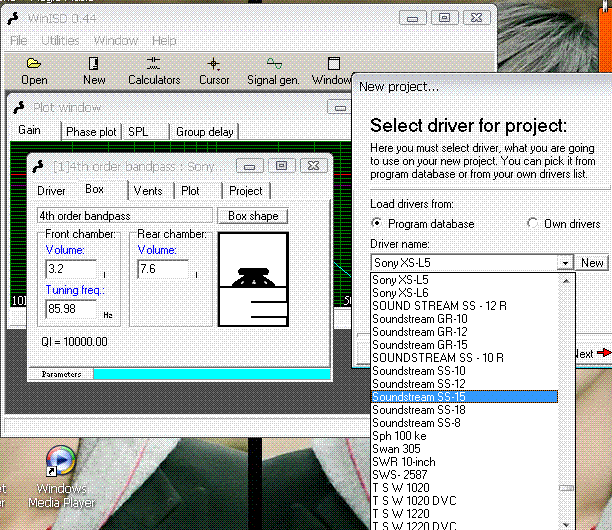The height and width of the screenshot is (530, 612).
Task: Click the Plot window title icon
Action: (18, 107)
